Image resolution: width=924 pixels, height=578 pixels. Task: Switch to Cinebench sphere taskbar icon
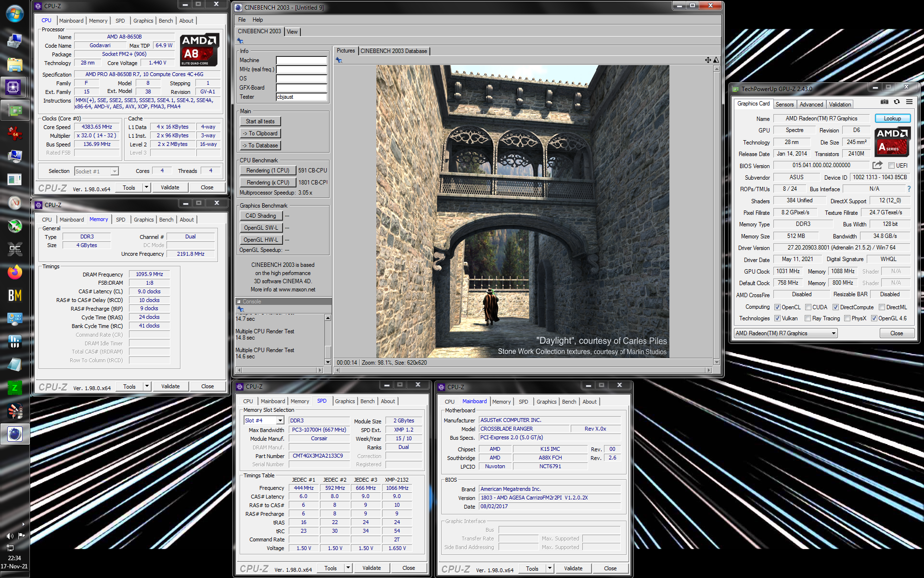pos(14,434)
